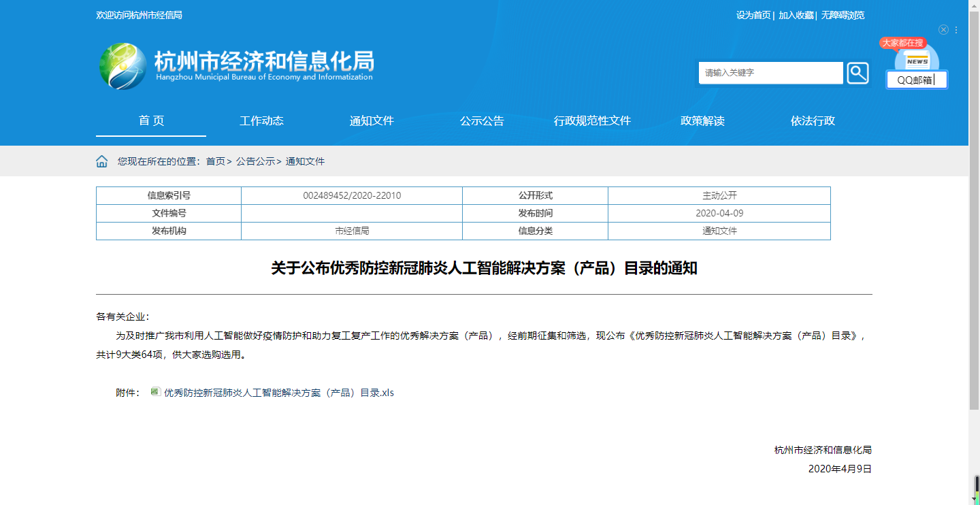Click the 公告公示 breadcrumb link

click(255, 161)
